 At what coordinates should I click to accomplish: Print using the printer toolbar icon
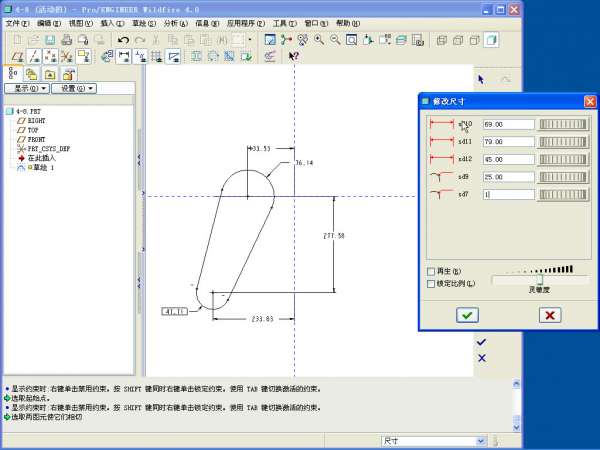coord(67,40)
